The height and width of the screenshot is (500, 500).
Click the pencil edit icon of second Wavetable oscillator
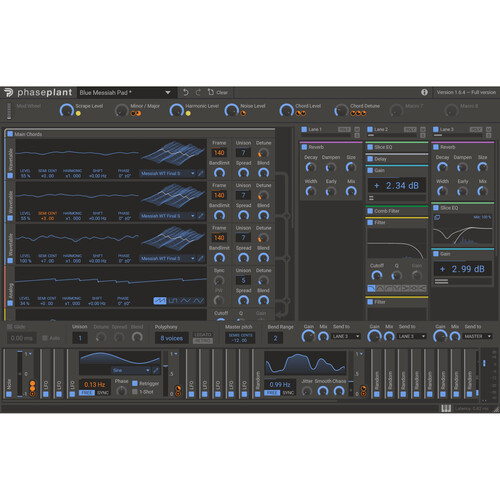pos(201,216)
